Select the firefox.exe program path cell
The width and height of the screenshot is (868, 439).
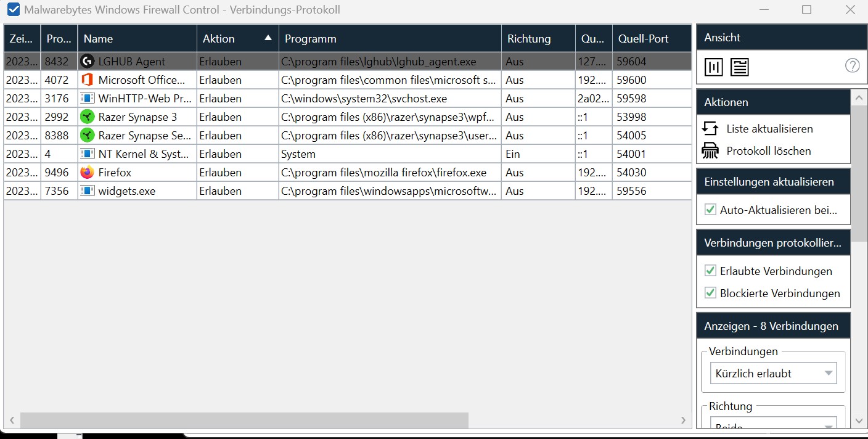coord(390,173)
